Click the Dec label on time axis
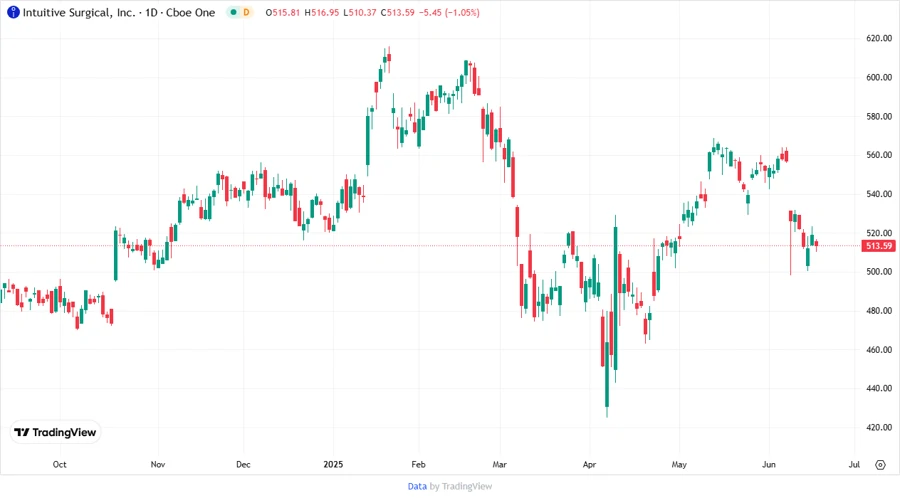The height and width of the screenshot is (498, 900). (243, 465)
